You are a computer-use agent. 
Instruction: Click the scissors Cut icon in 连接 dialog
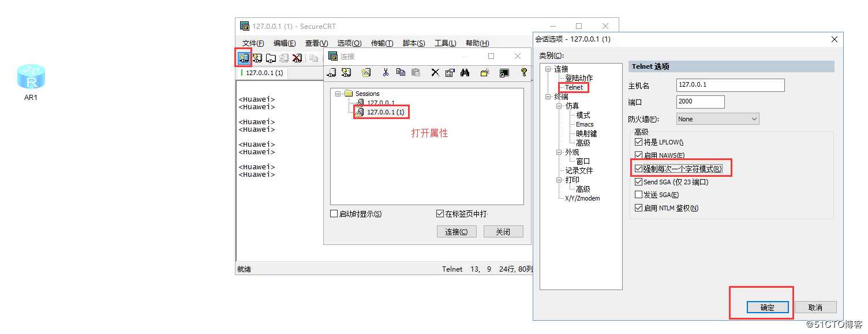coord(386,72)
